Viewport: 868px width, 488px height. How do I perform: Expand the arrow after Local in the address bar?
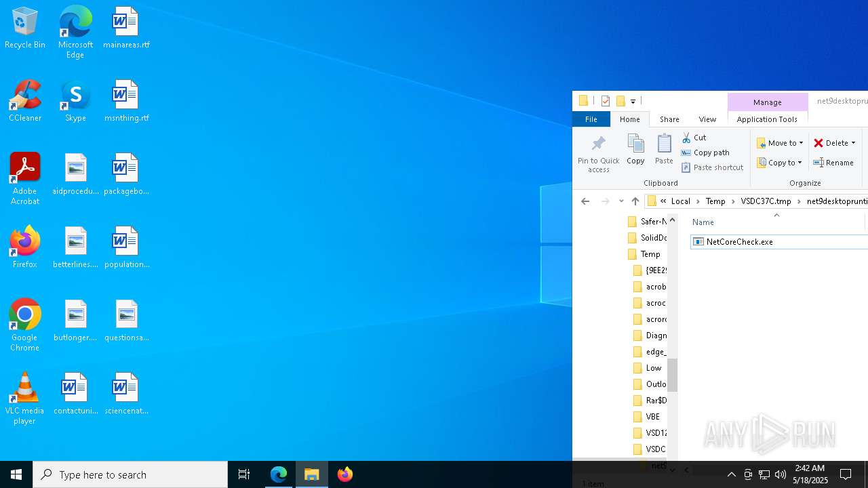coord(698,201)
